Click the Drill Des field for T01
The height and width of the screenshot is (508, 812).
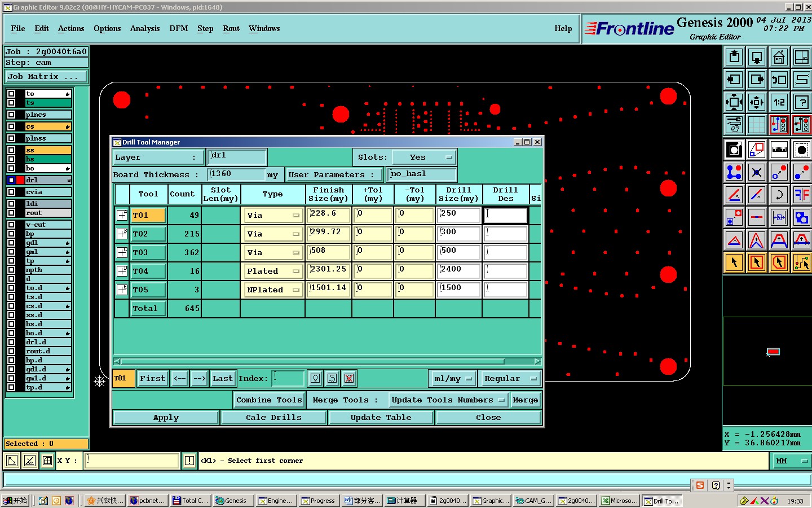pos(506,215)
